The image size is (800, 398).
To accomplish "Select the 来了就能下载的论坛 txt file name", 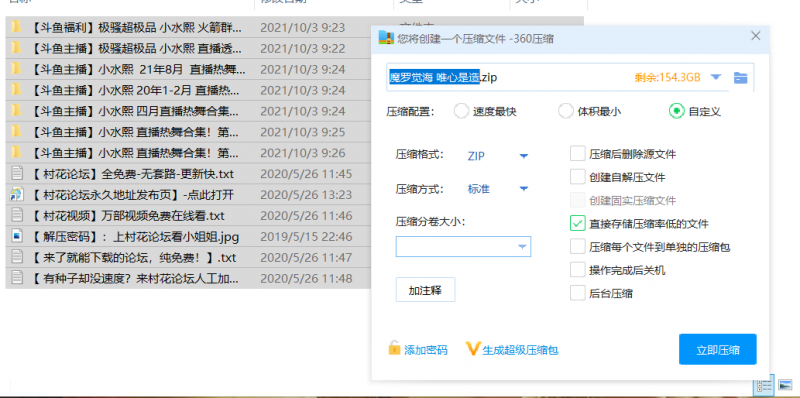I will pyautogui.click(x=133, y=258).
